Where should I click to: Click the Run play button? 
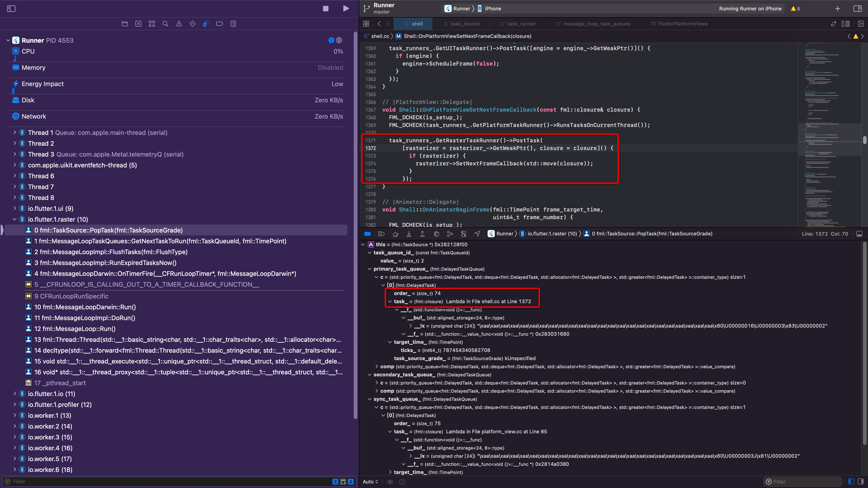(x=346, y=8)
